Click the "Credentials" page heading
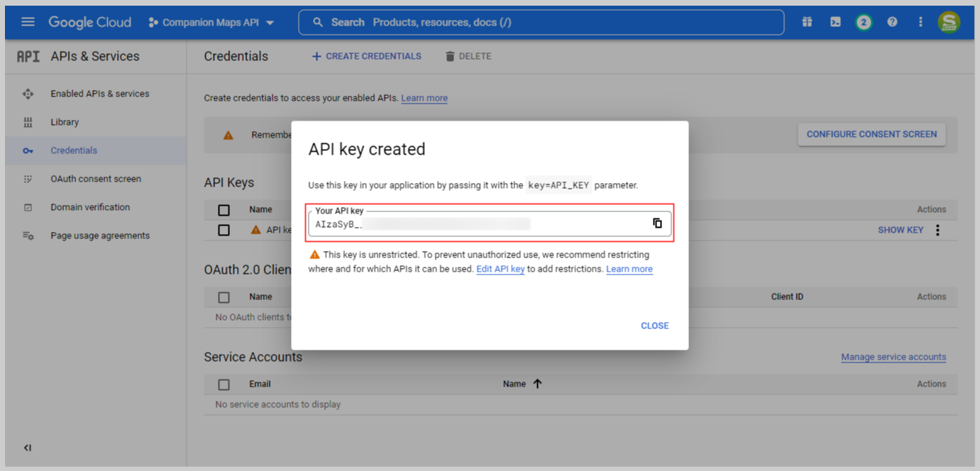980x471 pixels. (x=236, y=56)
